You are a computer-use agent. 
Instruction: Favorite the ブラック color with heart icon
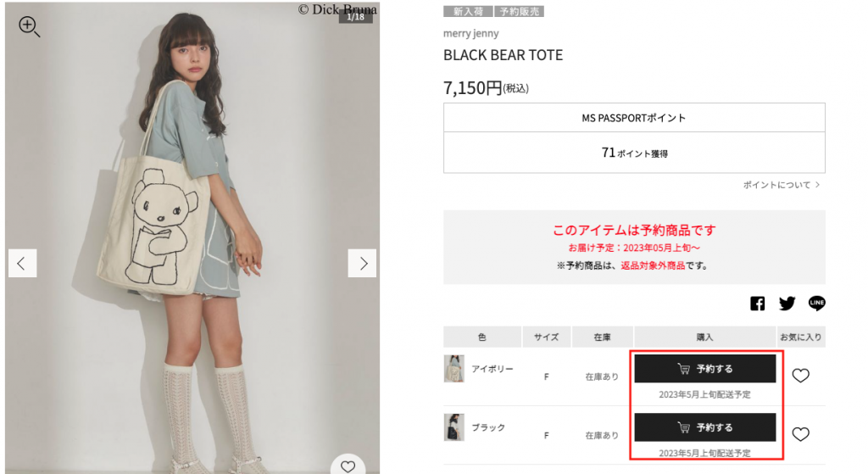click(800, 434)
